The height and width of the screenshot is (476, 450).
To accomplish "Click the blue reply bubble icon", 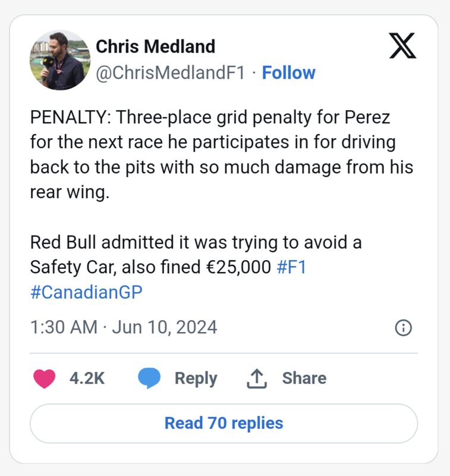I will click(x=149, y=378).
